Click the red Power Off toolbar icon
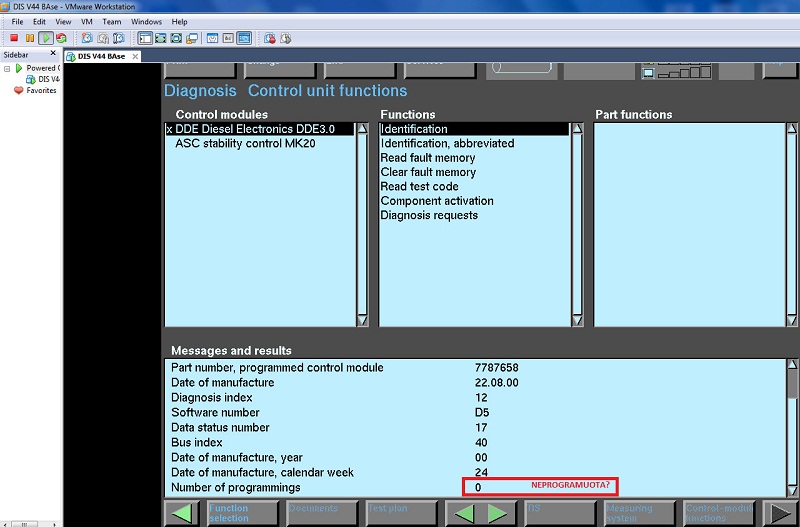 14,38
